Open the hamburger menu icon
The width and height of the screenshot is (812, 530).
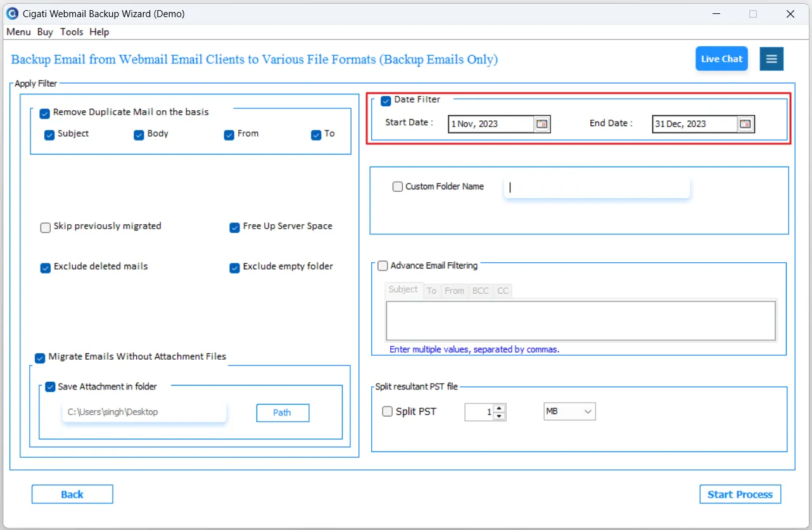[771, 59]
